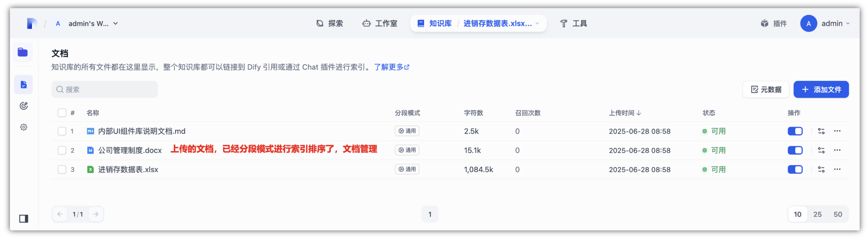Set page size to 10
This screenshot has width=868, height=241.
click(x=798, y=214)
